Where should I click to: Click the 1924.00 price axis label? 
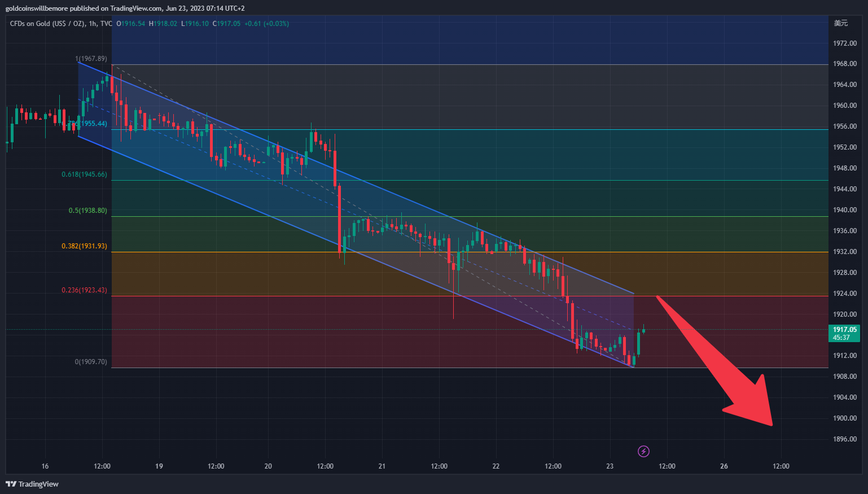point(845,294)
